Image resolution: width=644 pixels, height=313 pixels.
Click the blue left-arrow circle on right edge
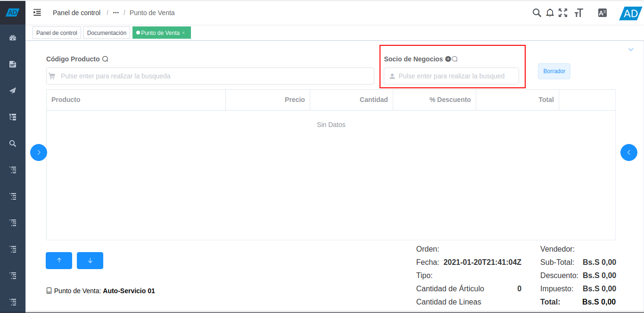tap(629, 152)
